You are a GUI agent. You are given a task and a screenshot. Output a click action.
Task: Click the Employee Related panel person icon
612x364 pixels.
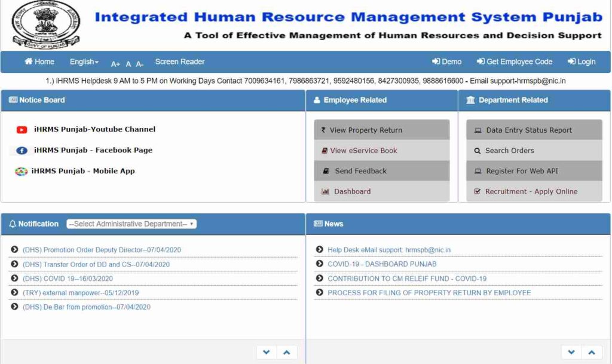[x=317, y=100]
